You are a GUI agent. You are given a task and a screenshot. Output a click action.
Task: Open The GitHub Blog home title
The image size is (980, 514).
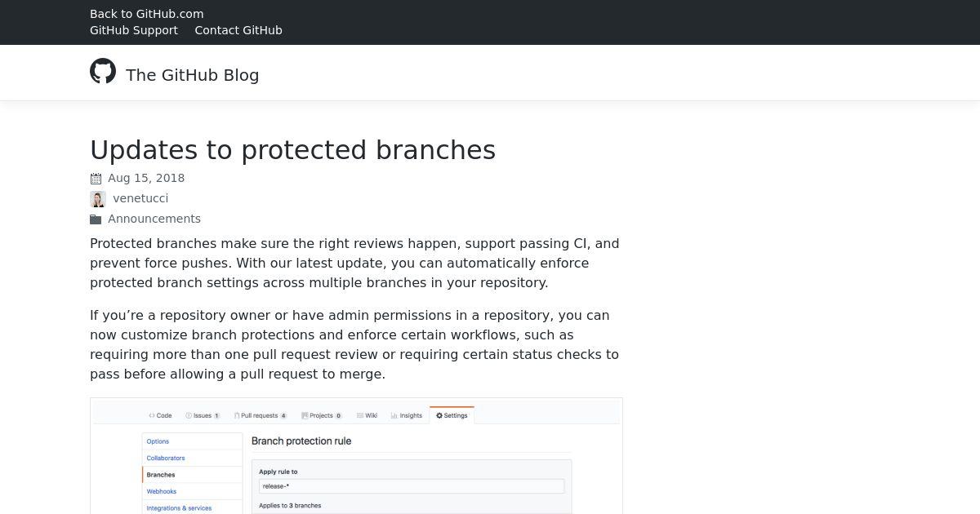pos(193,75)
